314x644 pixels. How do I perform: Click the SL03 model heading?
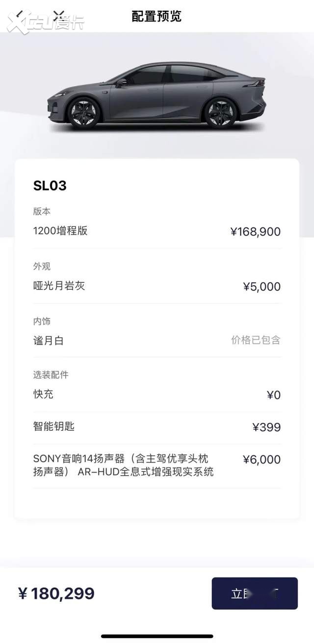coord(50,186)
